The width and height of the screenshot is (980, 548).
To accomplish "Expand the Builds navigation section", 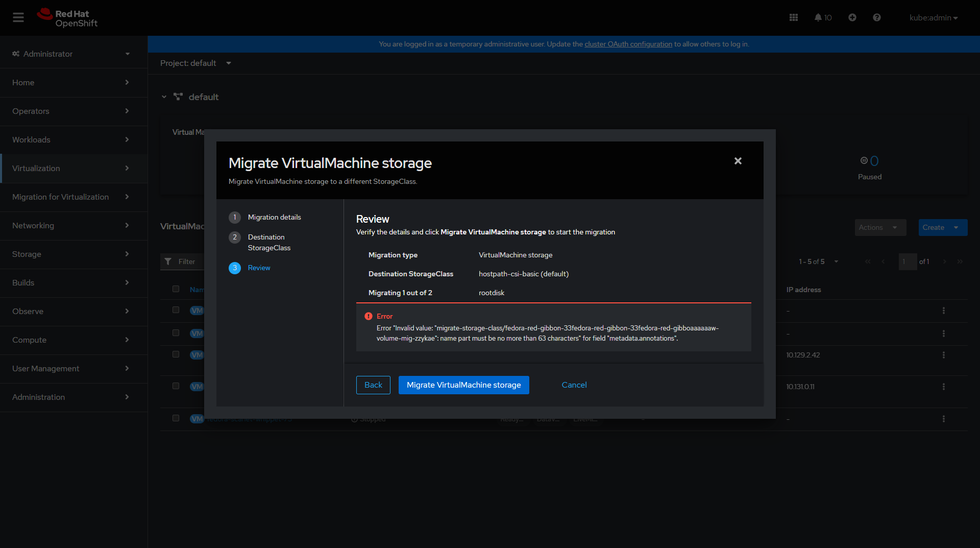I will (x=73, y=283).
